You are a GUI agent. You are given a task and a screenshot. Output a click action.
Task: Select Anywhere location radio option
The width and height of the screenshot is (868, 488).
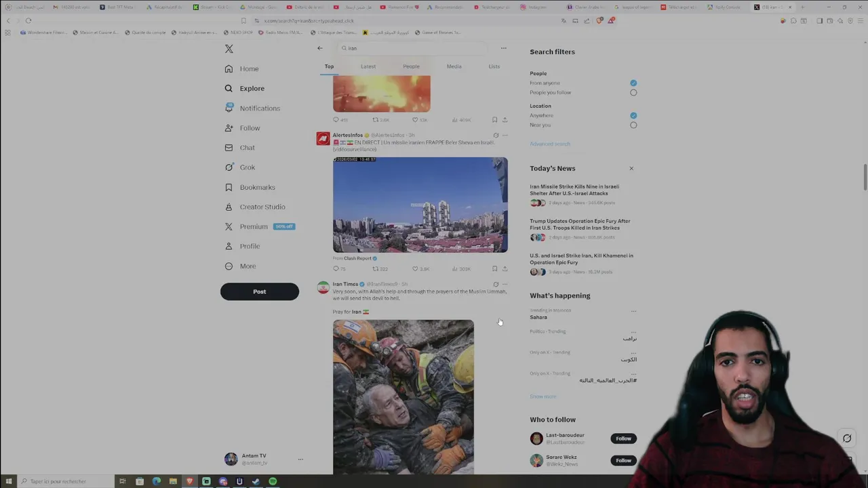(x=633, y=116)
